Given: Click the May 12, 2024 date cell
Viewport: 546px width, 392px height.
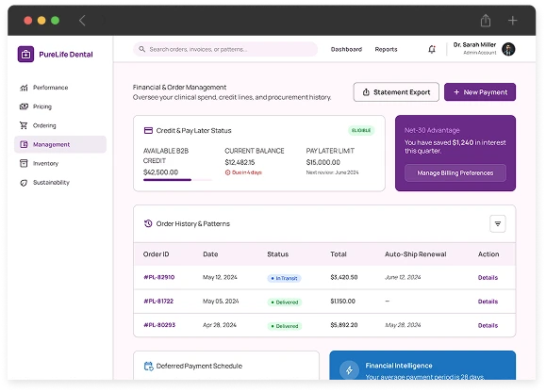Looking at the screenshot, I should point(220,277).
